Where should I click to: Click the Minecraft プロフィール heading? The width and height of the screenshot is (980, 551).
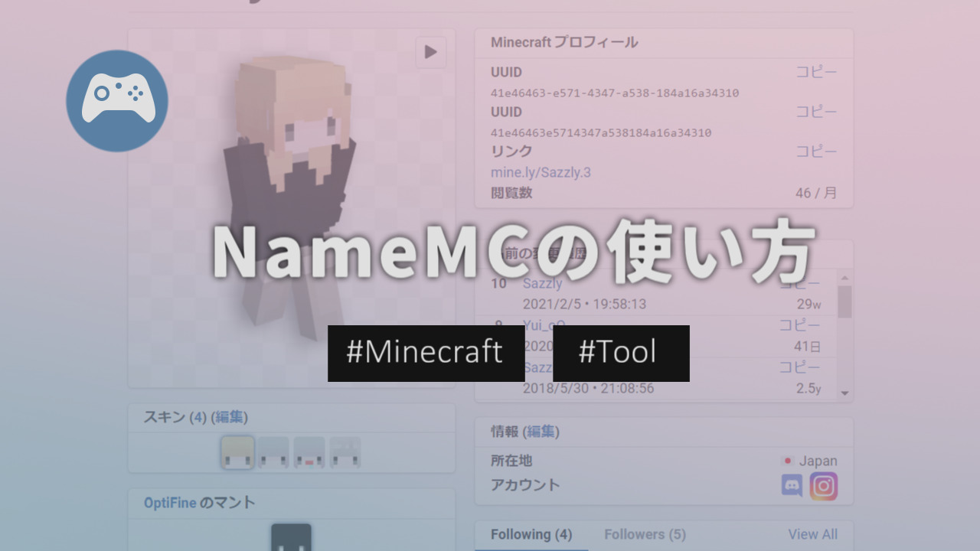(564, 42)
